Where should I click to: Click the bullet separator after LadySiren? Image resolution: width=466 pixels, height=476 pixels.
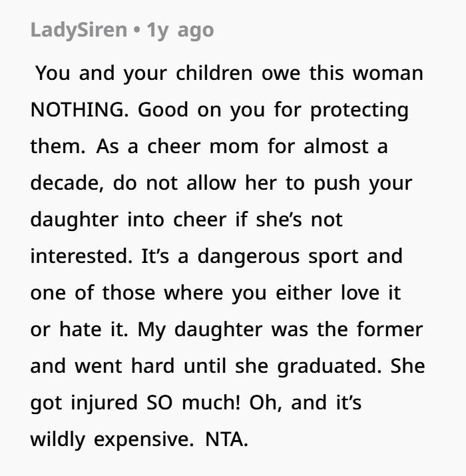point(136,31)
